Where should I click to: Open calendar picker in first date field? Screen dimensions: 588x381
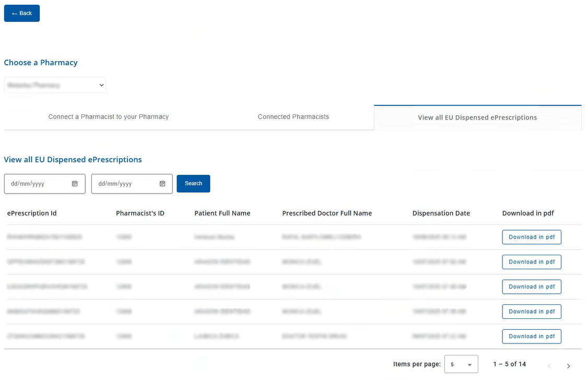pyautogui.click(x=75, y=184)
